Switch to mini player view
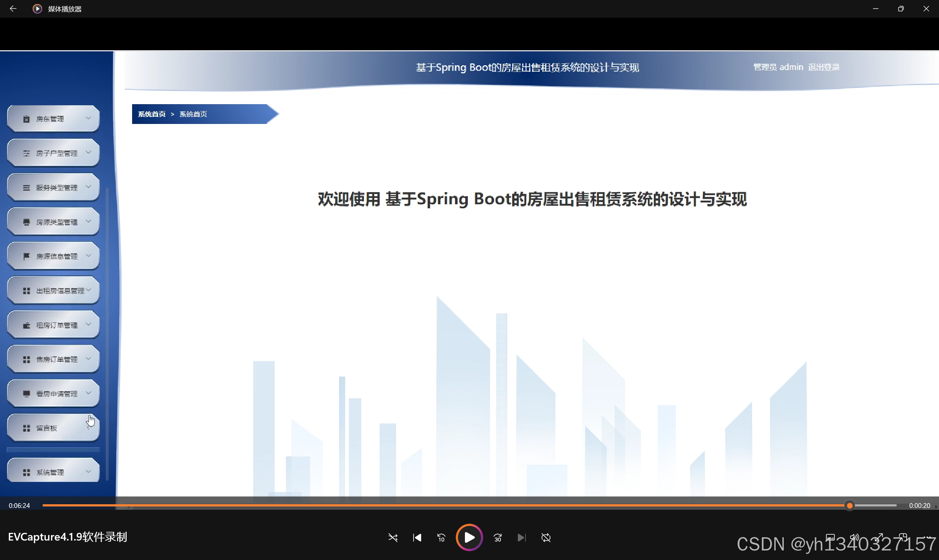The height and width of the screenshot is (560, 939). pyautogui.click(x=903, y=537)
